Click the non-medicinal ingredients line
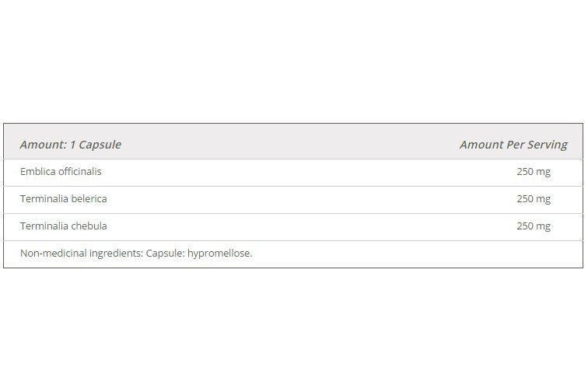 tap(136, 253)
